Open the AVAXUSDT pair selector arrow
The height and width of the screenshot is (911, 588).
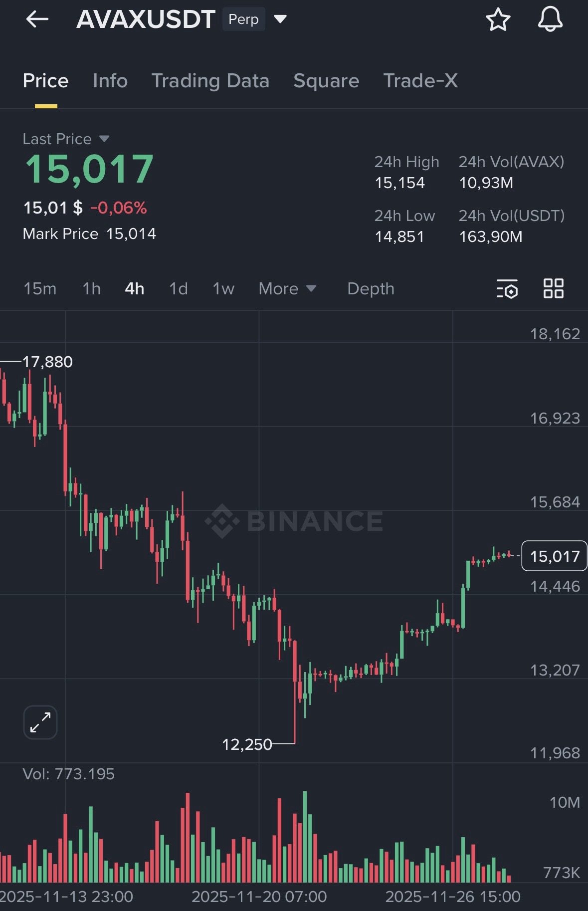click(x=280, y=19)
